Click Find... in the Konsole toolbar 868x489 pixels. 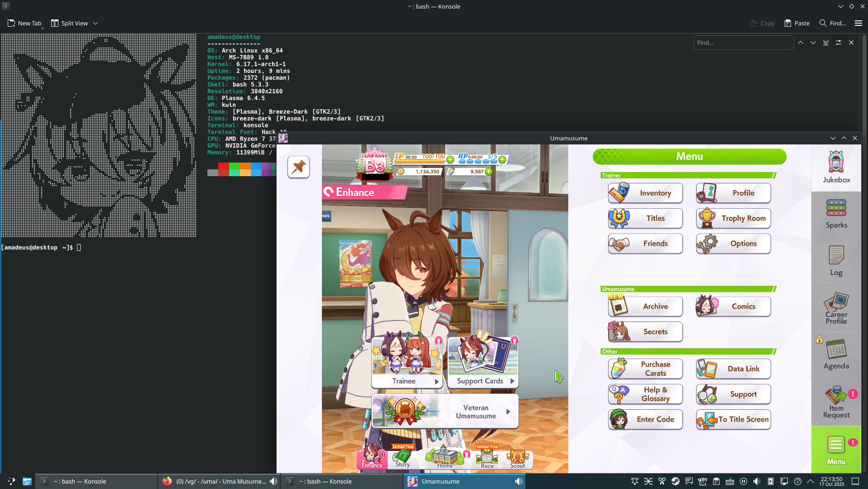833,23
